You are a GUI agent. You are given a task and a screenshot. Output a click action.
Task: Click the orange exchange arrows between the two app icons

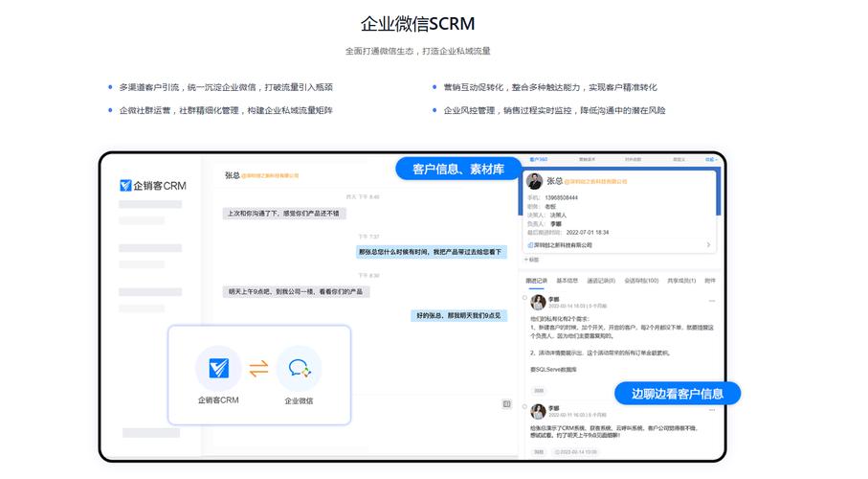[258, 368]
